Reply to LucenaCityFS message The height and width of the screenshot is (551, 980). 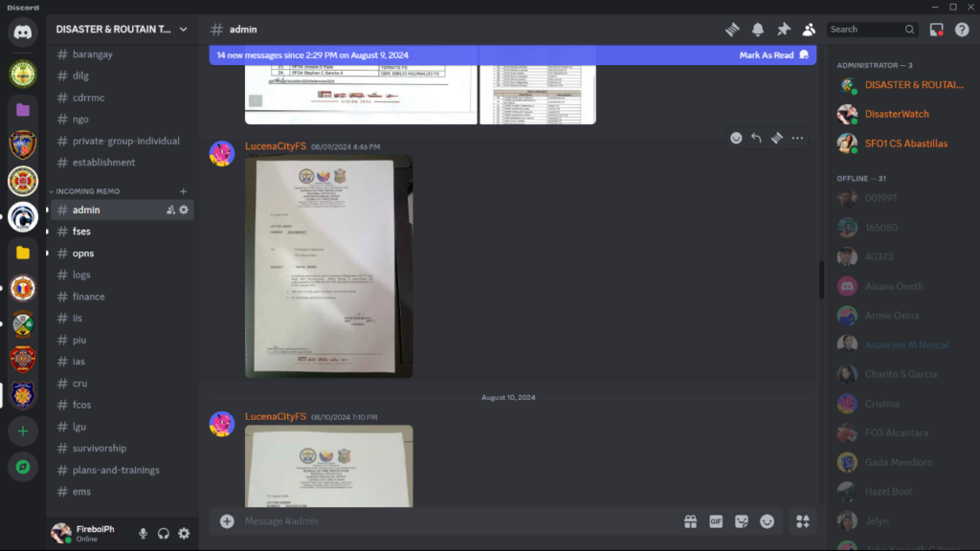click(756, 138)
